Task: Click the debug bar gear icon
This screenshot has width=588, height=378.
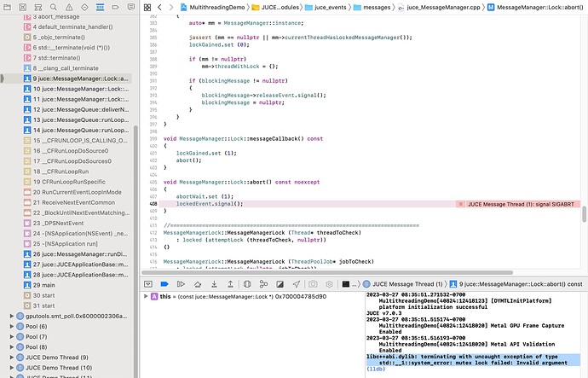Action: pyautogui.click(x=329, y=284)
